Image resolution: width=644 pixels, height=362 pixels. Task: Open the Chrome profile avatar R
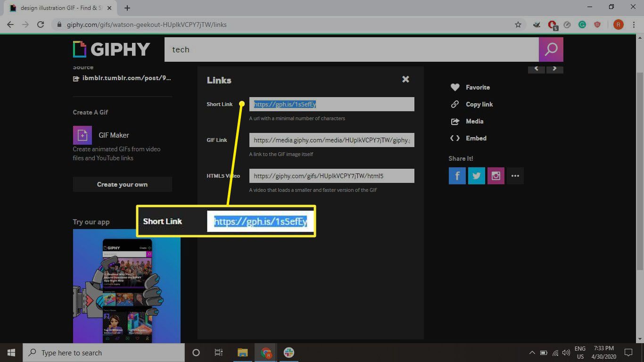coord(618,25)
